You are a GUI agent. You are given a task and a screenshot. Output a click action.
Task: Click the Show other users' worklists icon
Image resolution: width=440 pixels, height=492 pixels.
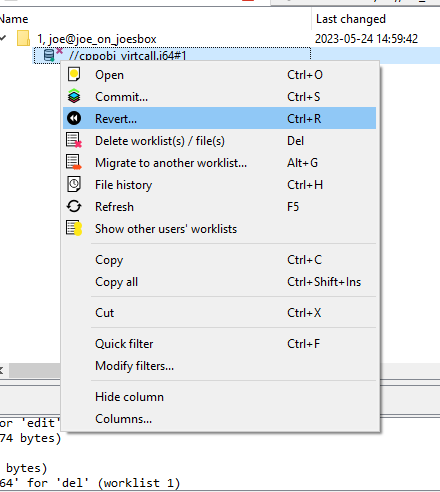point(74,228)
